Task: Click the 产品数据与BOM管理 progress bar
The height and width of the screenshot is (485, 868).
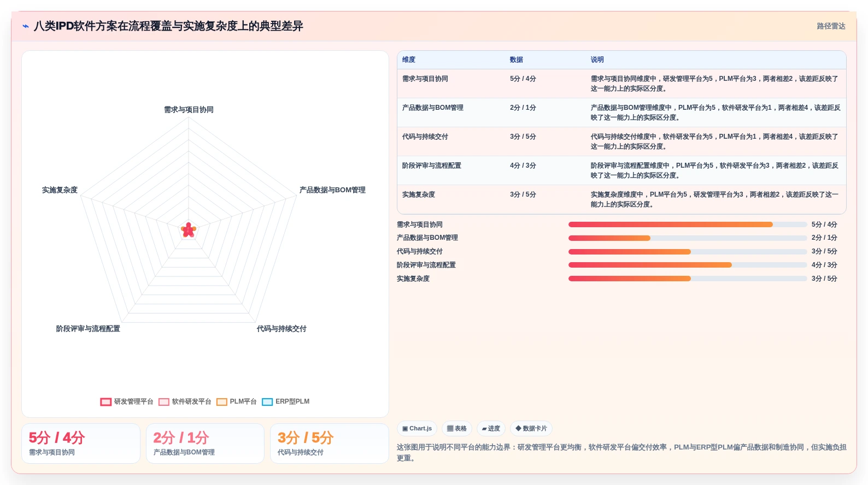Action: click(688, 238)
